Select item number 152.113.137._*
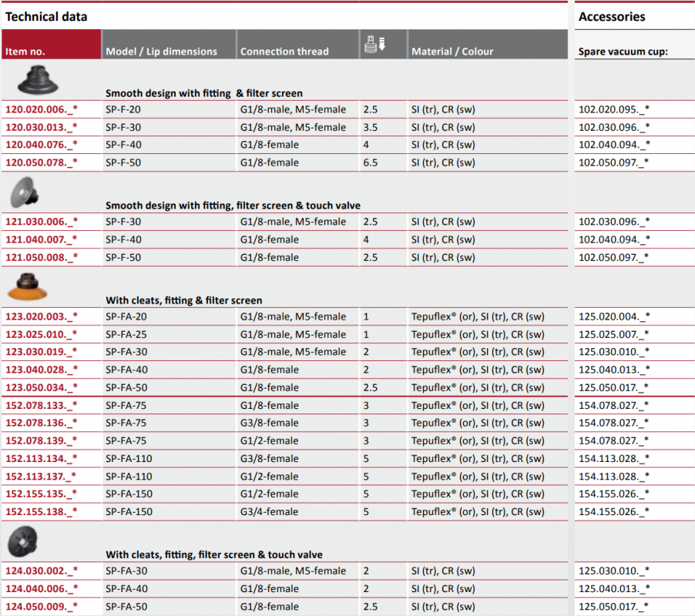Image resolution: width=695 pixels, height=616 pixels. 41,477
